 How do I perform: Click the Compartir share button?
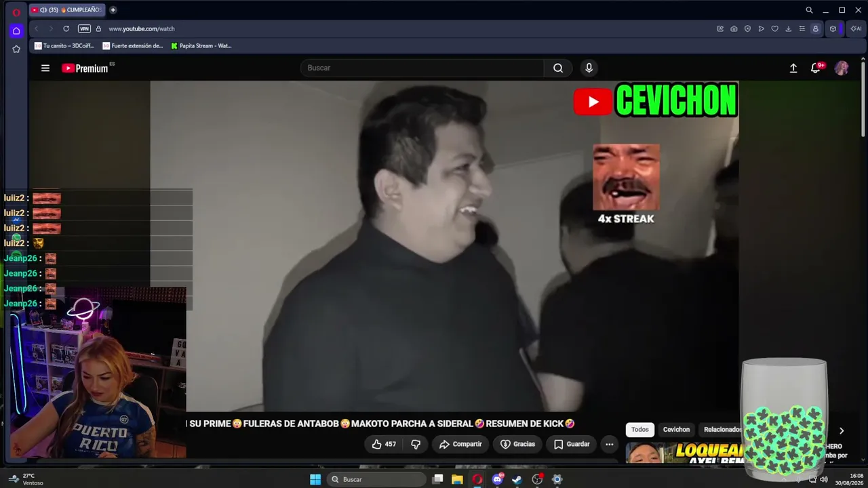[x=460, y=444]
